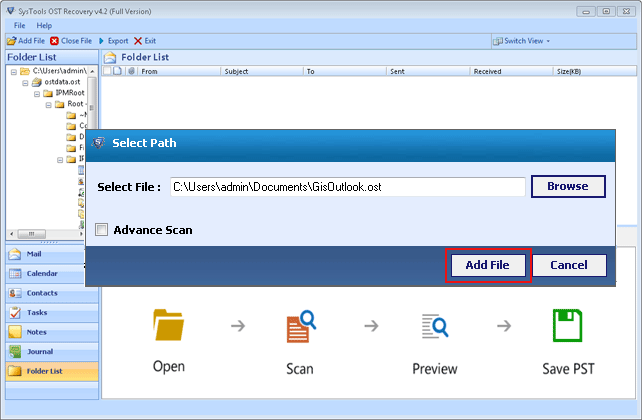Collapse the ostdata.ost tree node

25,83
